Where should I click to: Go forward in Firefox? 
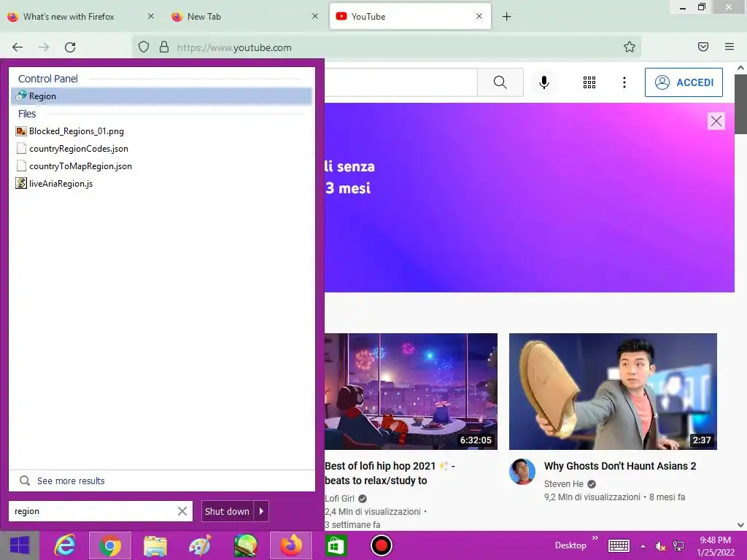click(44, 47)
